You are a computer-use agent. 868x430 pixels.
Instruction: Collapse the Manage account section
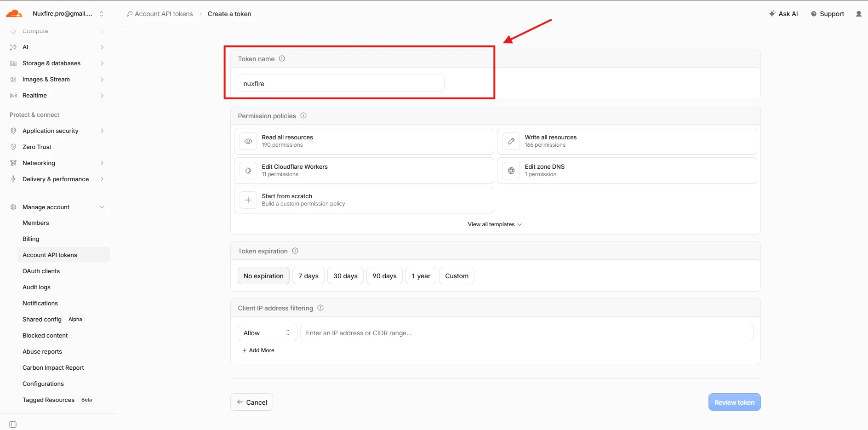102,207
